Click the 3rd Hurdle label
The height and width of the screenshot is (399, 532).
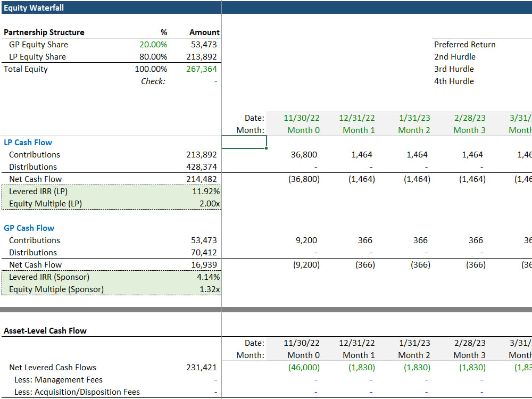point(454,69)
